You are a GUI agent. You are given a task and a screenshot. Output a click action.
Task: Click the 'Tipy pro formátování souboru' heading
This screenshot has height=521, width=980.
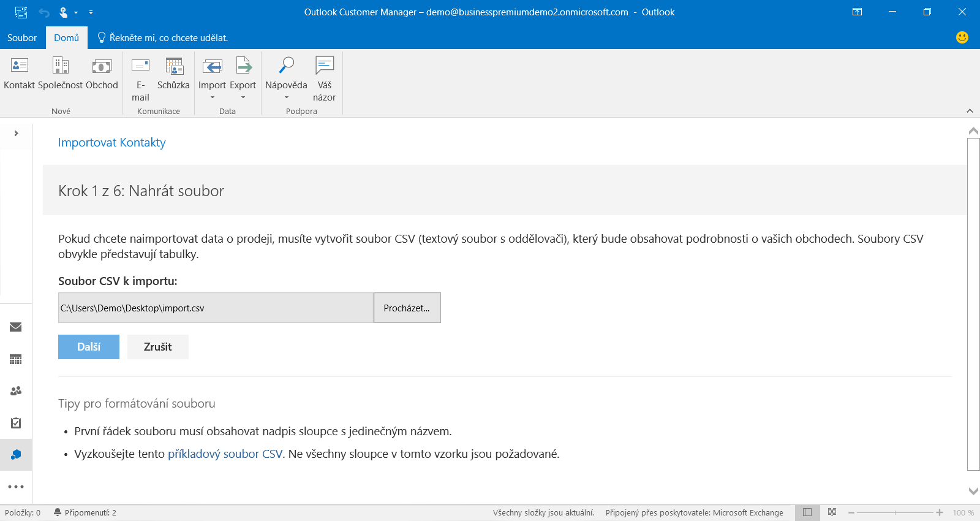click(x=137, y=403)
